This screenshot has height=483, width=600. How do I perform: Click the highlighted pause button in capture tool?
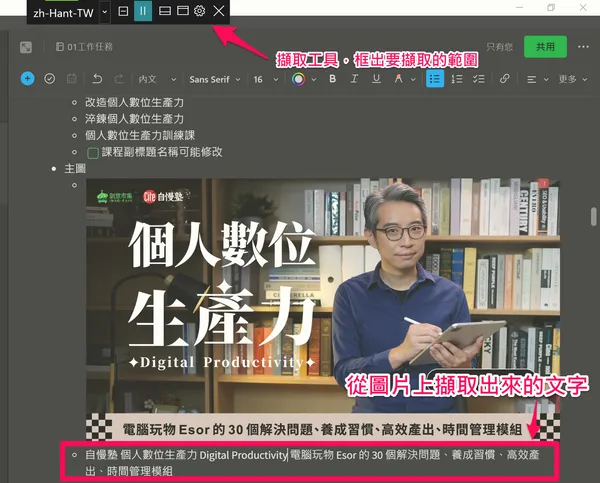click(x=143, y=11)
